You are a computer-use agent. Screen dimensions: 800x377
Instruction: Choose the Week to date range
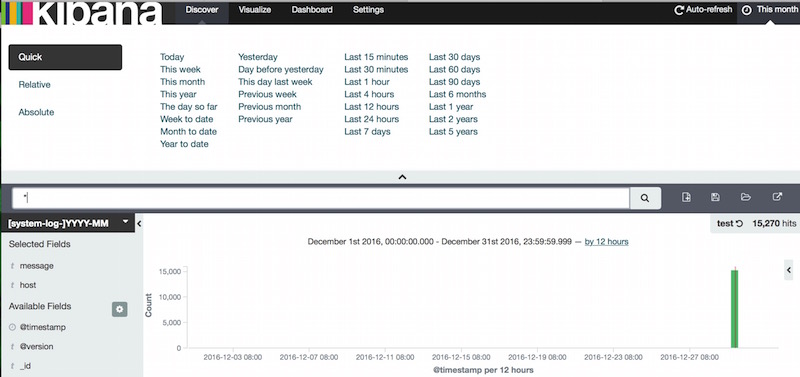187,119
